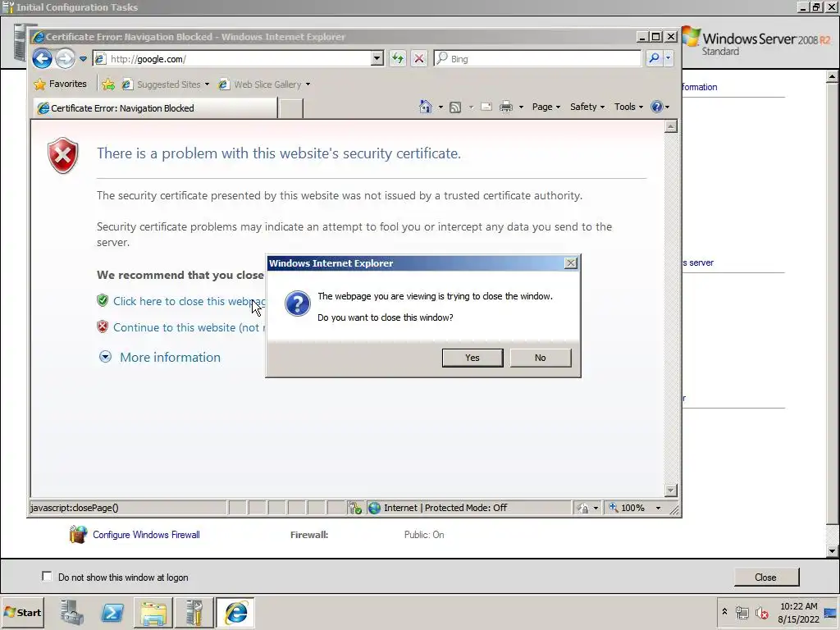Click the Refresh page icon
The height and width of the screenshot is (630, 840).
coord(398,58)
